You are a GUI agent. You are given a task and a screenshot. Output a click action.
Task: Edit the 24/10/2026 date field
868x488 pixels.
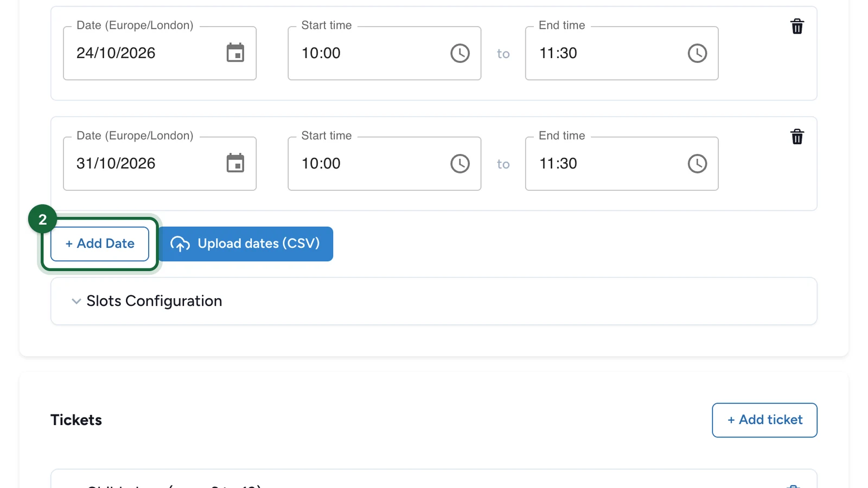[x=159, y=53]
